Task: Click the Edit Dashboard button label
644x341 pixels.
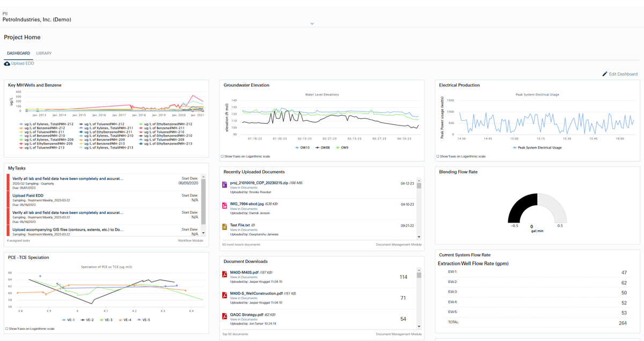Action: (x=623, y=74)
